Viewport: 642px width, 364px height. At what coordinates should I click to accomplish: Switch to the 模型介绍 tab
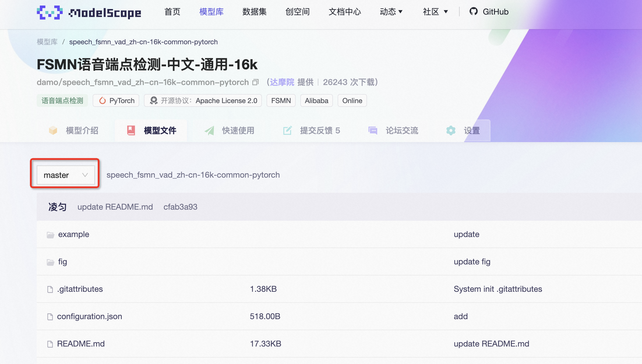click(82, 130)
